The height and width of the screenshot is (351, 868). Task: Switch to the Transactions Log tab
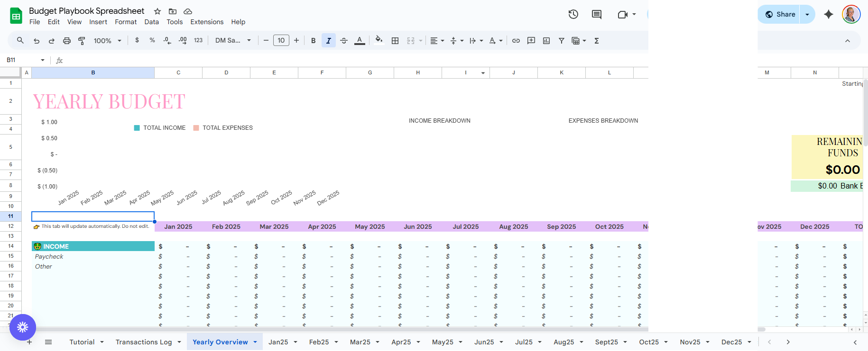144,342
